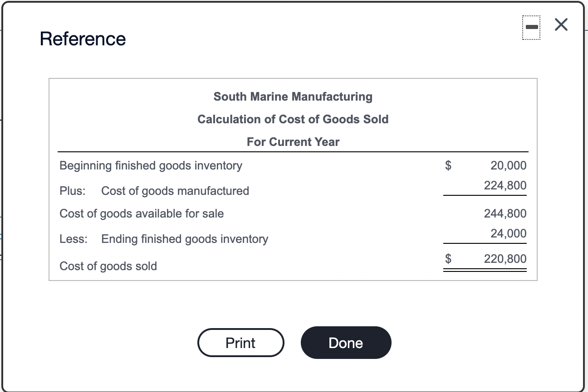The width and height of the screenshot is (588, 392).
Task: Click the Beginning finished goods inventory label
Action: (151, 165)
